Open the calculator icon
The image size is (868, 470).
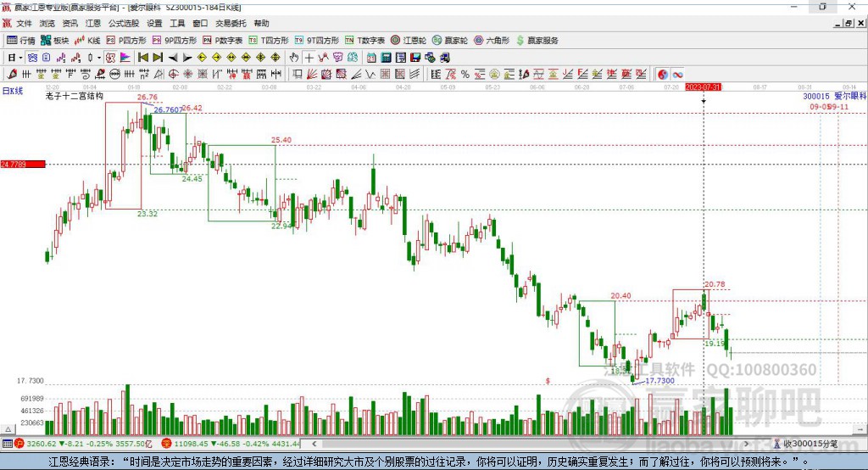pos(386,58)
